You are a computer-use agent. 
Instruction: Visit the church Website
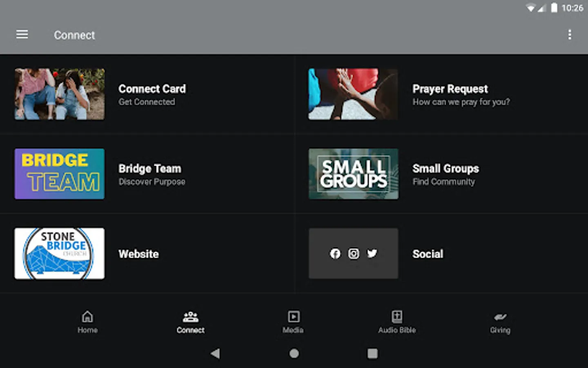pyautogui.click(x=138, y=254)
